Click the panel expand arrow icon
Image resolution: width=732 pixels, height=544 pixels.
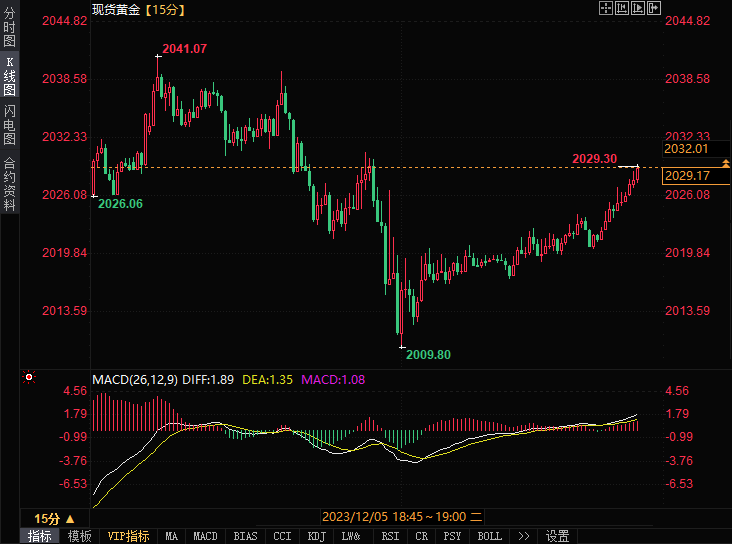[654, 8]
